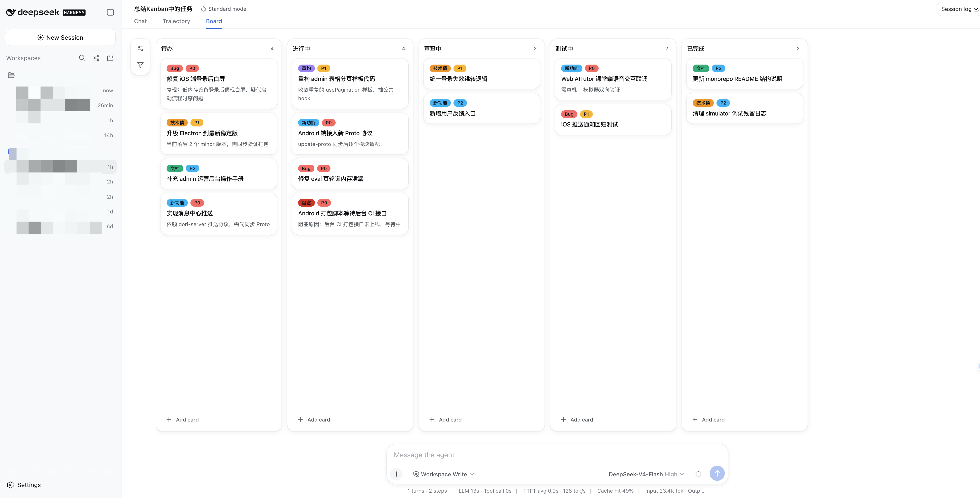Click plus icon in 已完成 Add card

pyautogui.click(x=695, y=420)
